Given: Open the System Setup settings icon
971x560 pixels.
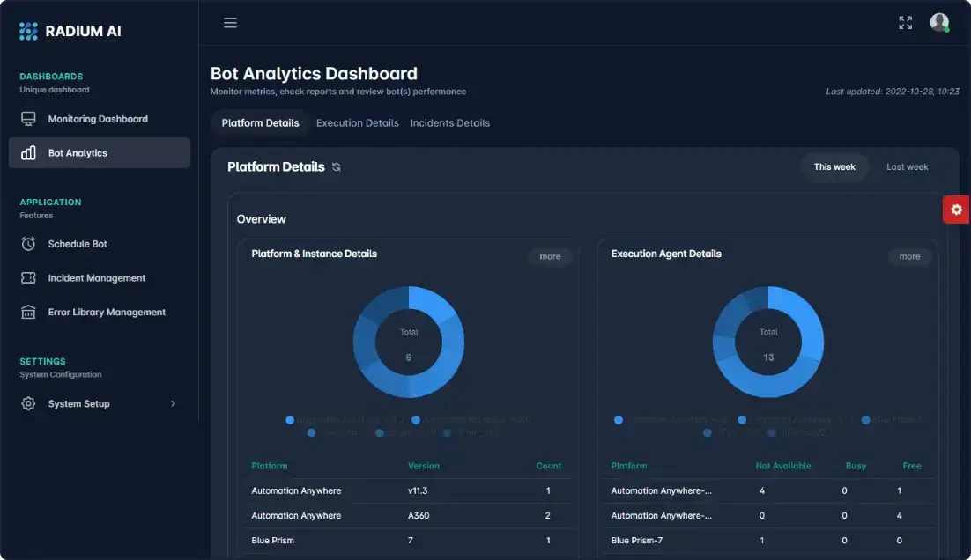Looking at the screenshot, I should click(26, 403).
